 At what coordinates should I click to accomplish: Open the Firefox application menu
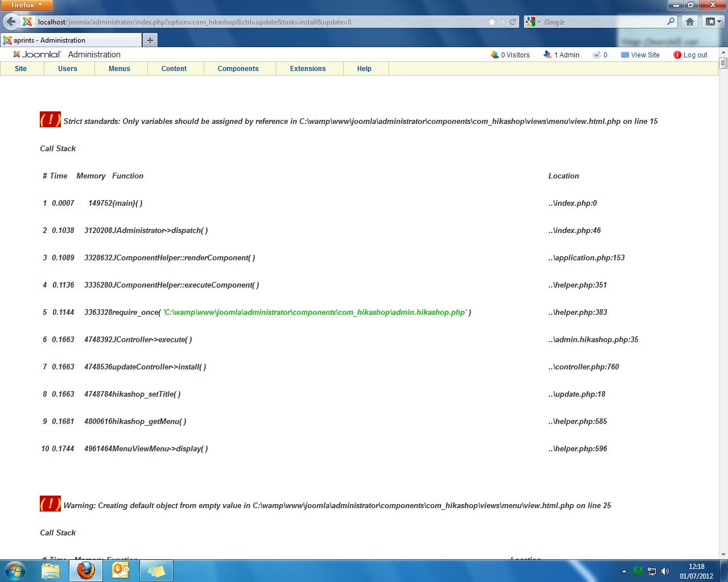point(27,5)
